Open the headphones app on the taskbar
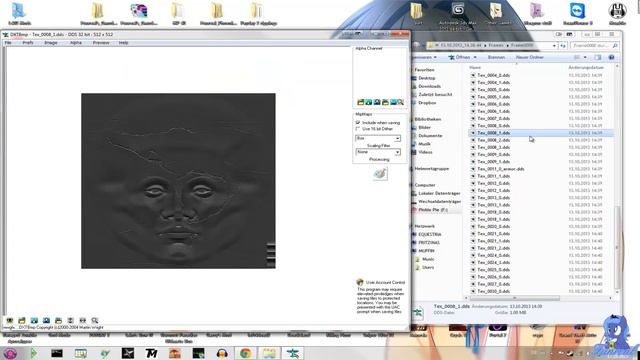Viewport: 640px width, 360px height. coord(222,353)
